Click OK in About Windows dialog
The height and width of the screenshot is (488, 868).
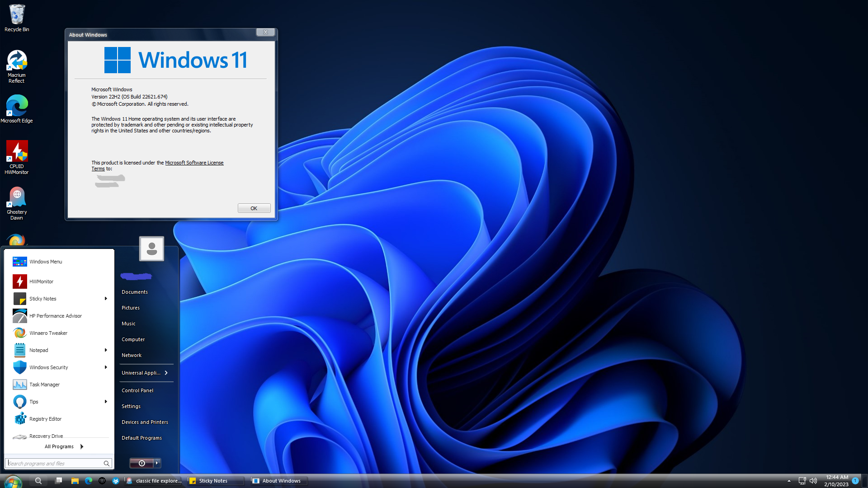(x=254, y=208)
